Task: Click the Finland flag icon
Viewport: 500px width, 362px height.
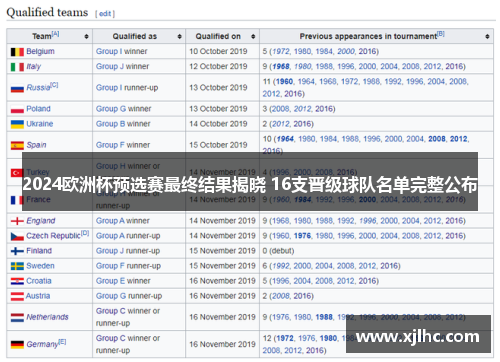Action: [17, 251]
